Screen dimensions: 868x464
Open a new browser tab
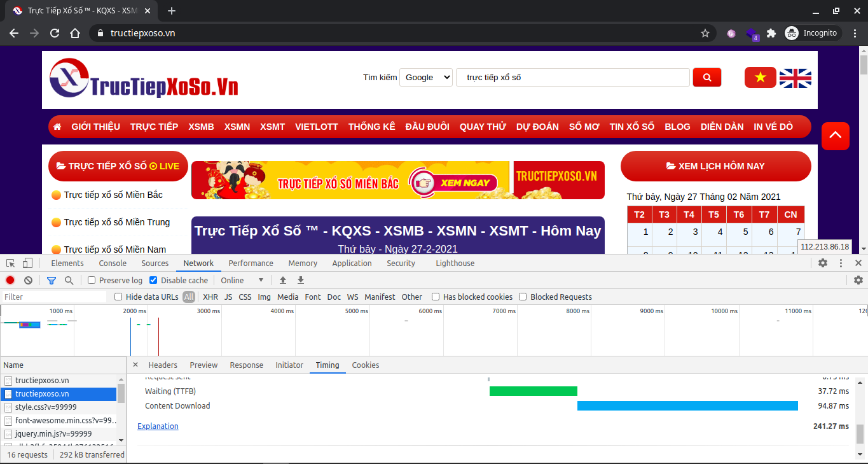coord(172,11)
